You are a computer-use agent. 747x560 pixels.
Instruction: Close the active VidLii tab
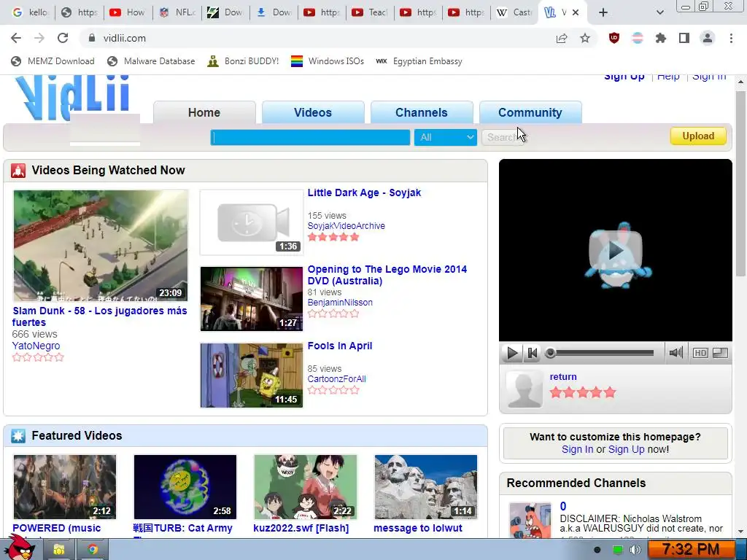click(x=576, y=12)
